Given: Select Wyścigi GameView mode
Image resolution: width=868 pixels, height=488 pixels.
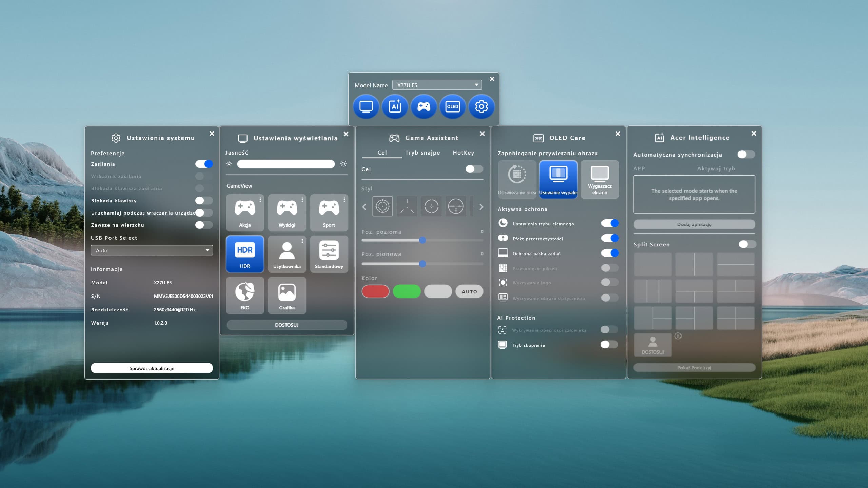Looking at the screenshot, I should pos(287,213).
